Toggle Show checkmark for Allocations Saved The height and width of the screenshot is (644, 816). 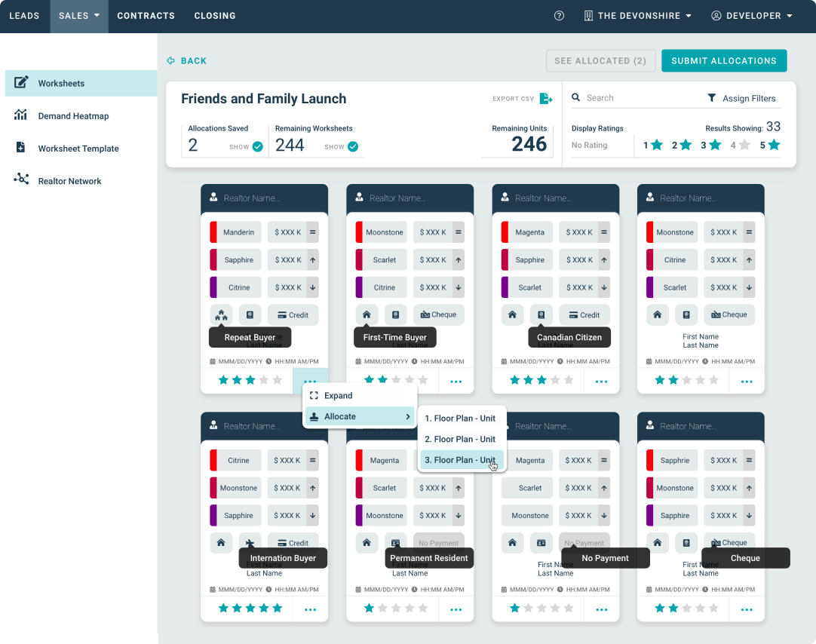(x=258, y=146)
